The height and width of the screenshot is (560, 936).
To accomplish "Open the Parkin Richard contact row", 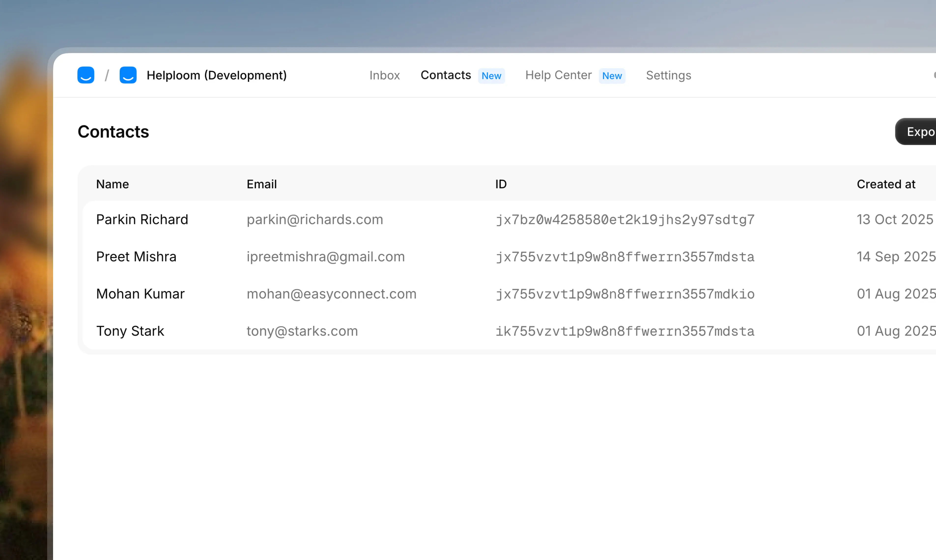I will (142, 220).
